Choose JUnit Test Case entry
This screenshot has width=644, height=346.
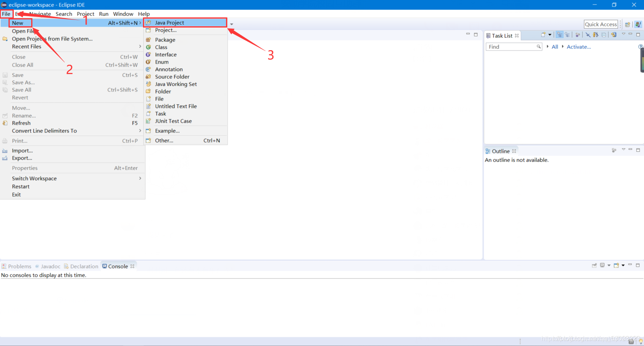click(186, 121)
